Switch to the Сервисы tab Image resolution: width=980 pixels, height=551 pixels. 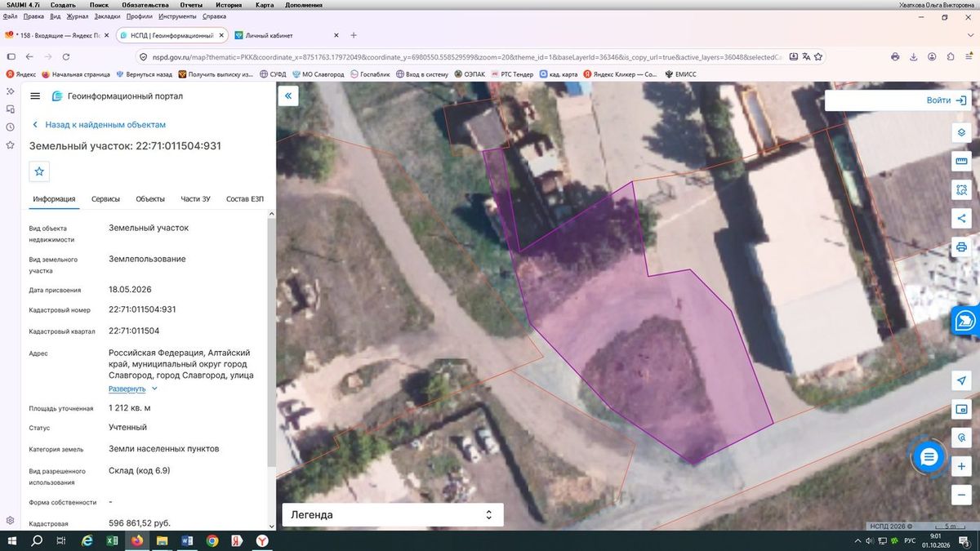point(105,199)
